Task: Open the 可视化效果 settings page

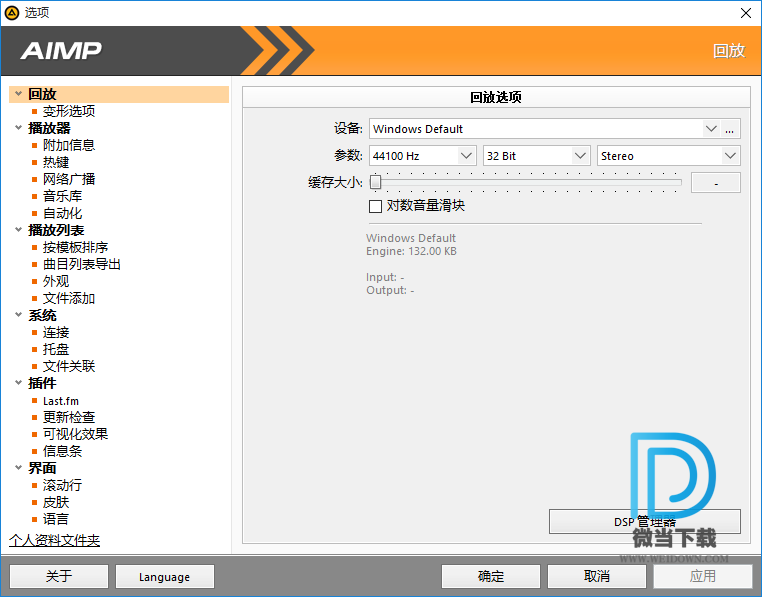Action: [75, 434]
